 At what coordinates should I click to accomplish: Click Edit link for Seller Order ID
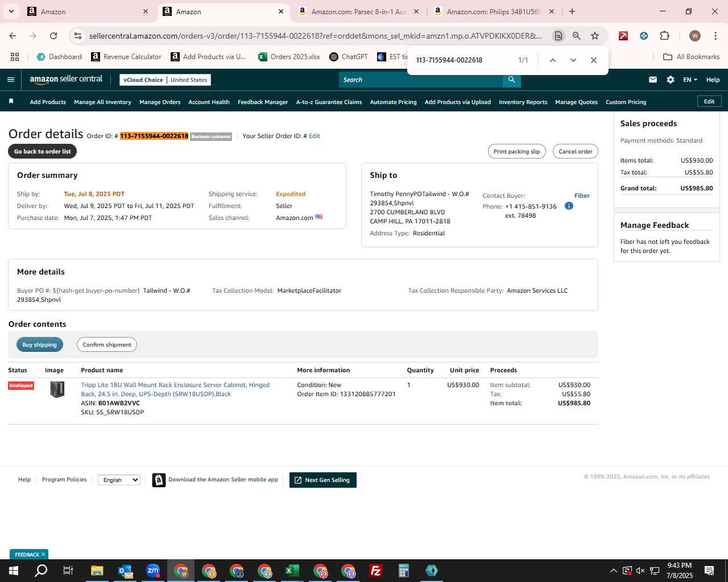coord(315,136)
